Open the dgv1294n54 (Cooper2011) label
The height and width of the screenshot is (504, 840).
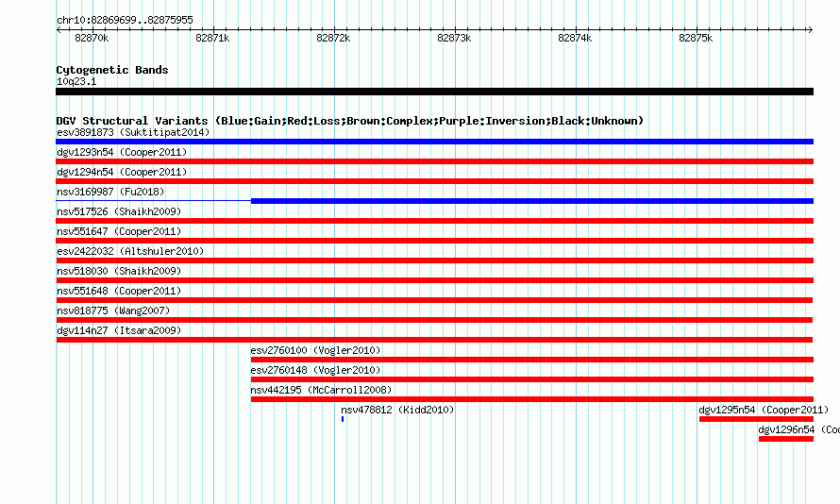click(x=122, y=172)
